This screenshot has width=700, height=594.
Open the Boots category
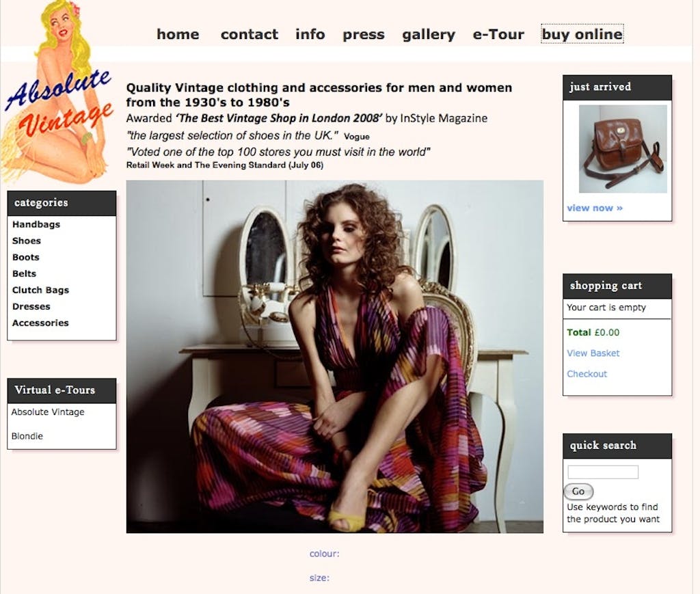pos(26,258)
